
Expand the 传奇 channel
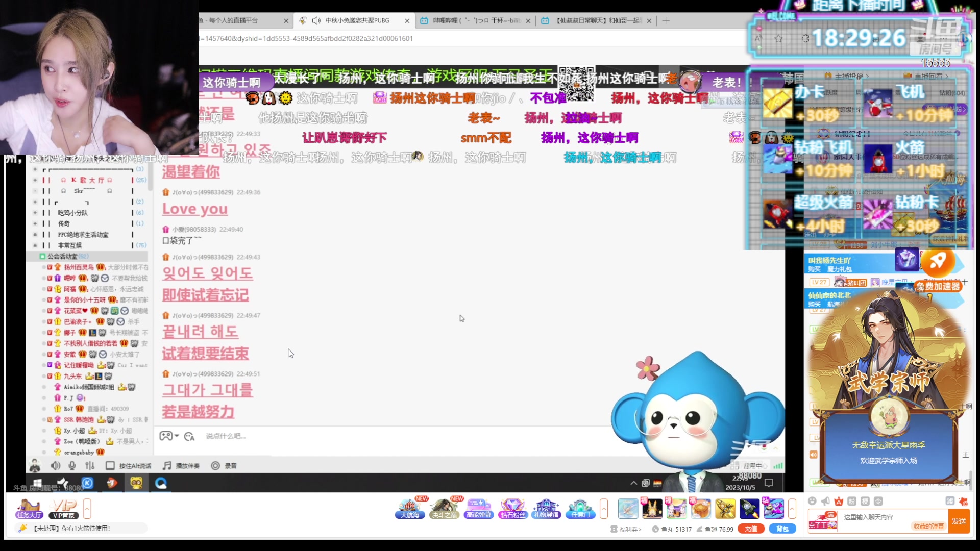[35, 223]
